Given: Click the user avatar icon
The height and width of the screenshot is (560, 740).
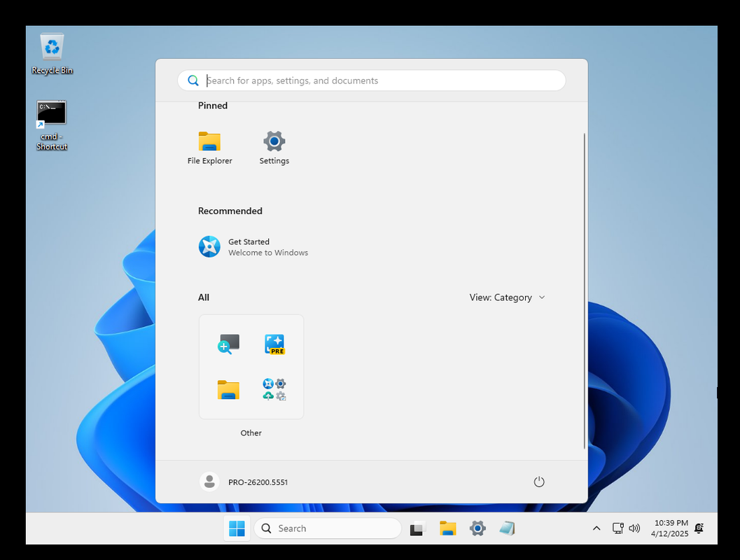Looking at the screenshot, I should (x=209, y=482).
